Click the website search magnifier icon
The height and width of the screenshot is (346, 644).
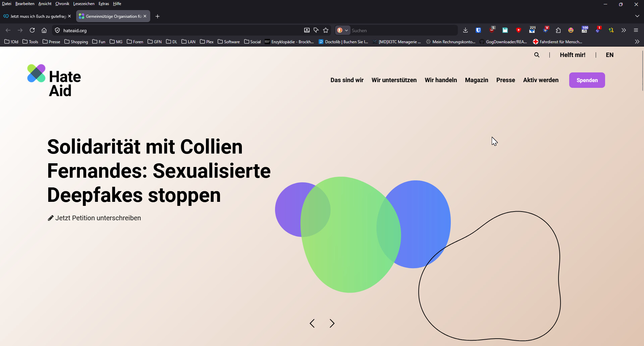pyautogui.click(x=537, y=55)
